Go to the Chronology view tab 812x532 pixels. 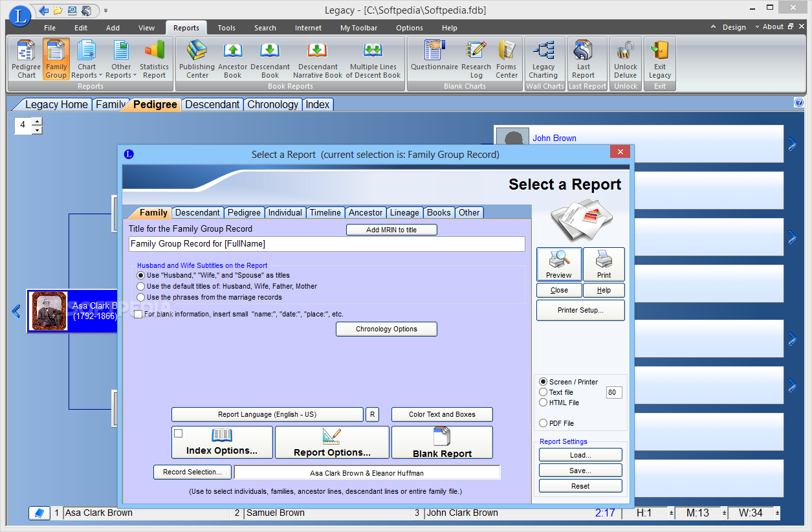click(x=273, y=104)
